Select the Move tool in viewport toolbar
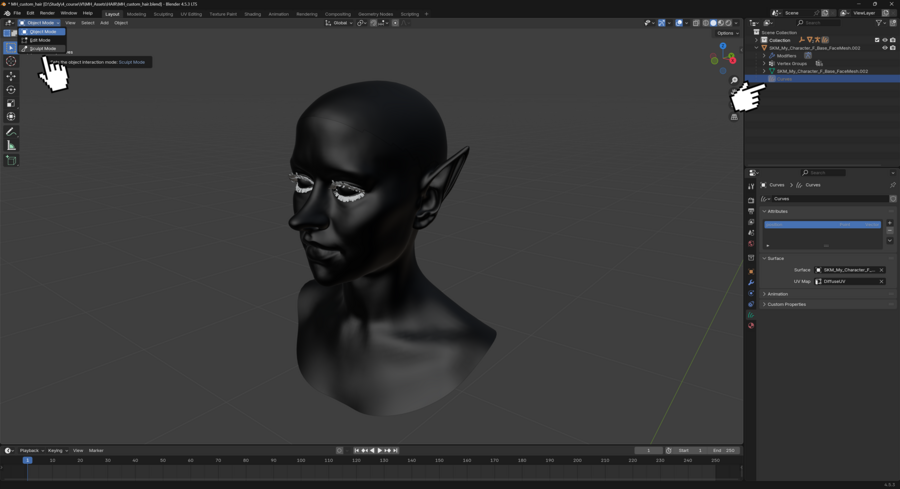This screenshot has width=900, height=489. pos(11,76)
